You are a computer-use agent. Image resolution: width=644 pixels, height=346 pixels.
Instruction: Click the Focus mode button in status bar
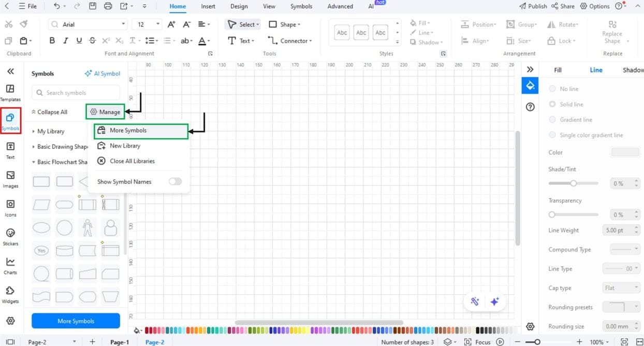tap(477, 342)
